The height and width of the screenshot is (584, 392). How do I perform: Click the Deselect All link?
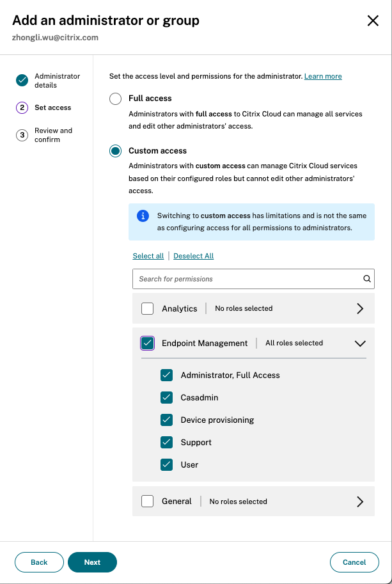click(x=193, y=256)
